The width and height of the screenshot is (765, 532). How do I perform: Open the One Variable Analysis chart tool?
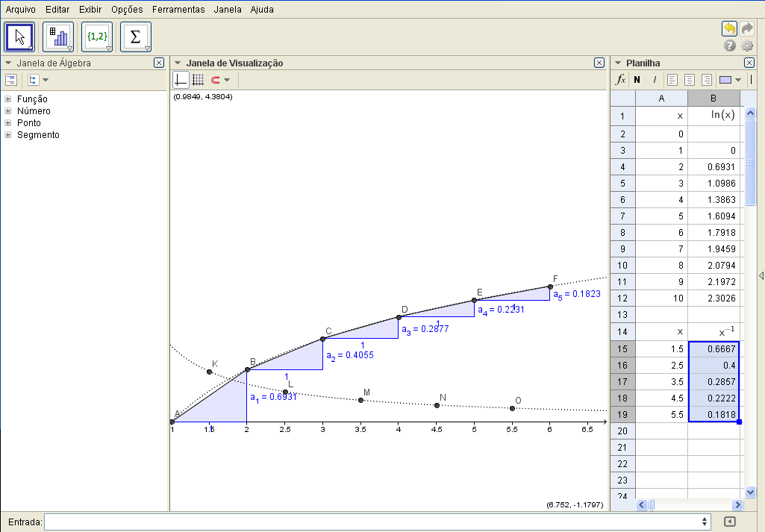tap(58, 37)
